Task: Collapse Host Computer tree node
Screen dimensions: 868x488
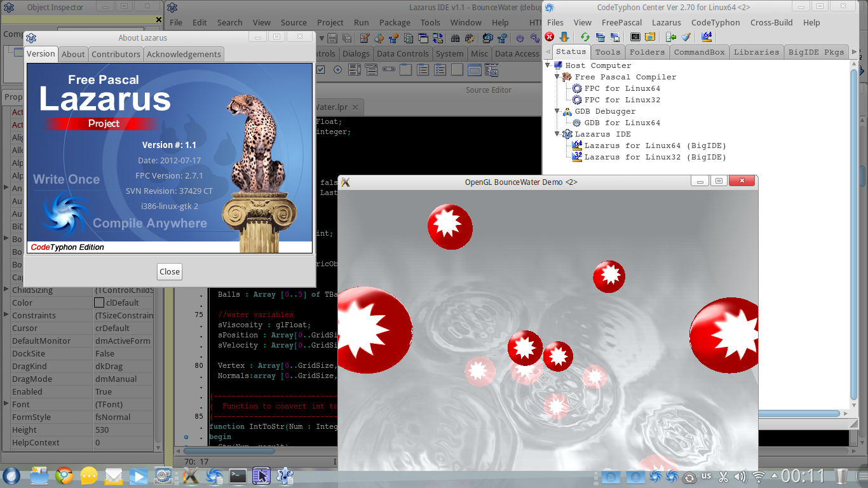Action: [548, 65]
